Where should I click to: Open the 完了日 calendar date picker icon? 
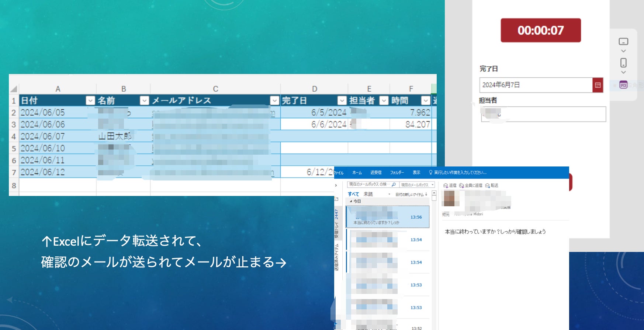tap(598, 85)
